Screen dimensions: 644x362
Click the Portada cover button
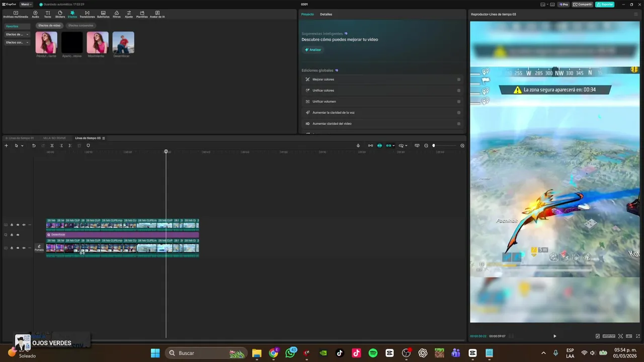(39, 248)
